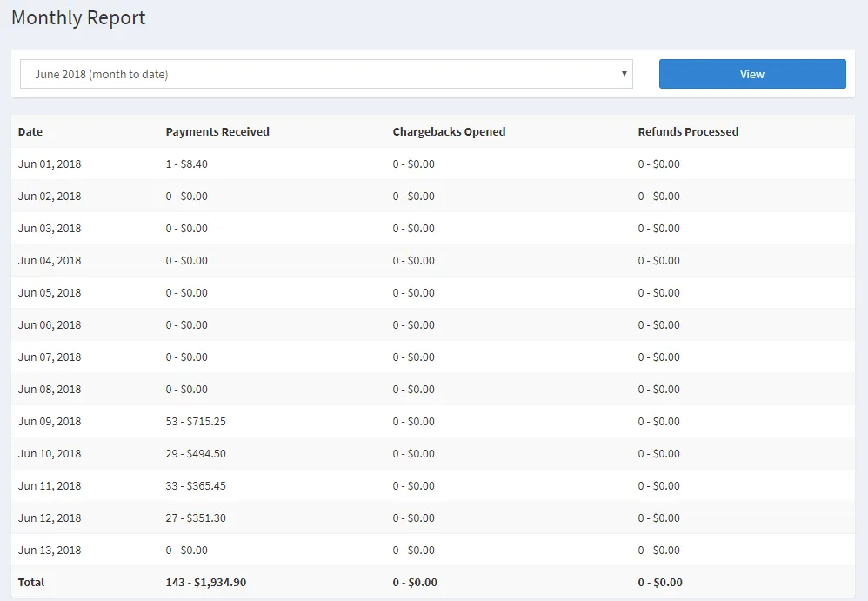Click the Jun 11, 2018 date cell
The width and height of the screenshot is (868, 601).
(x=50, y=485)
